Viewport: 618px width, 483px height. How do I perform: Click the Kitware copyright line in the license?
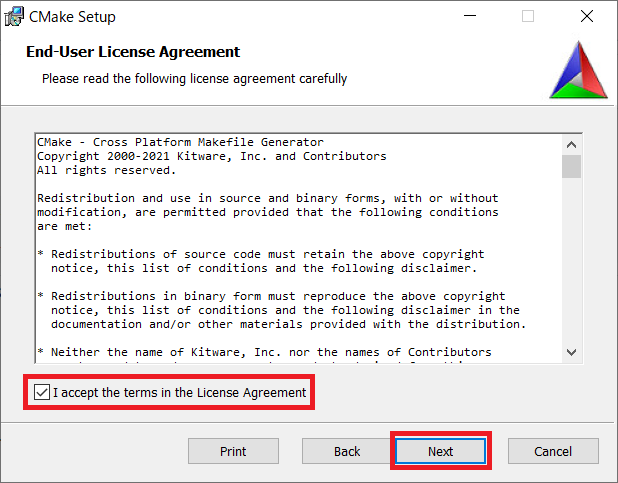[x=212, y=156]
